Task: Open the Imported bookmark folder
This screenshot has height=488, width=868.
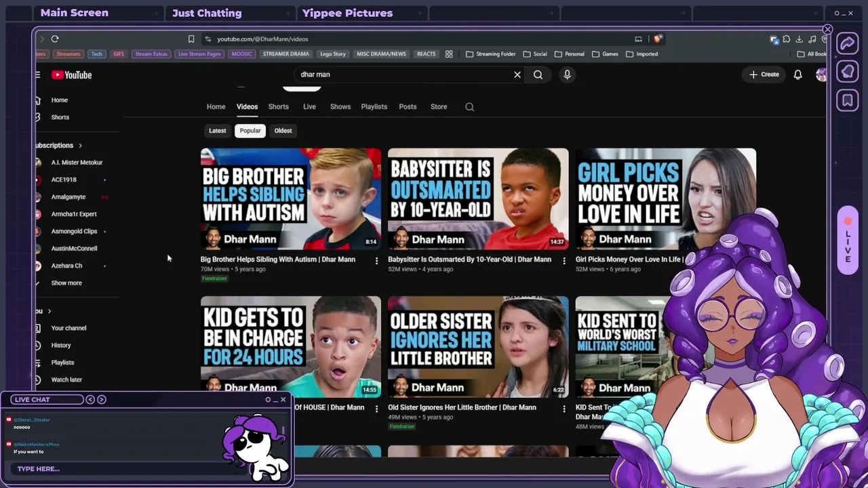Action: (642, 54)
